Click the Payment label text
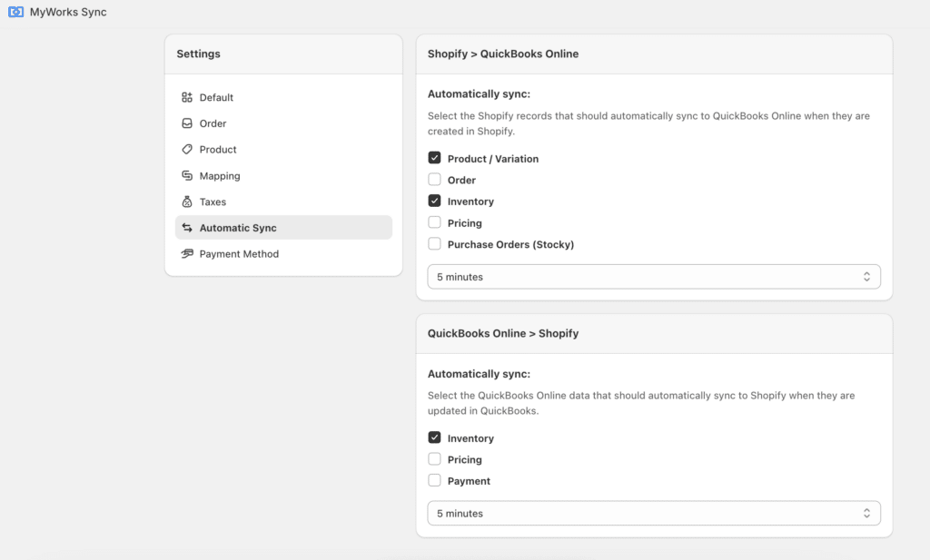Viewport: 930px width, 560px height. tap(469, 481)
